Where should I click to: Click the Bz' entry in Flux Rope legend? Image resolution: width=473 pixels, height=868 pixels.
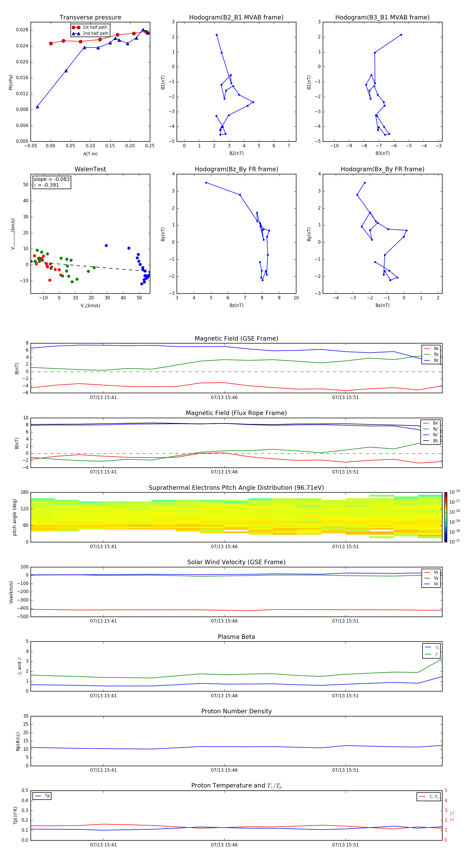coord(431,435)
